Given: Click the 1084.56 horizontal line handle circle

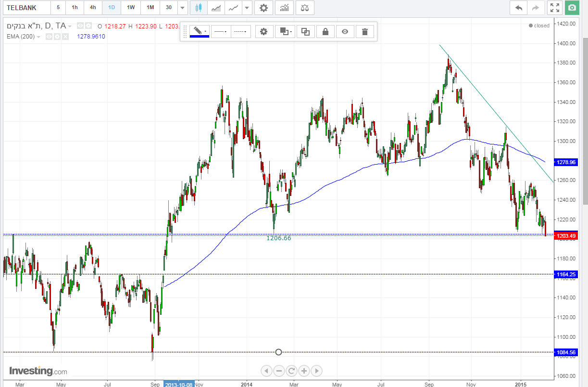Looking at the screenshot, I should [x=278, y=352].
